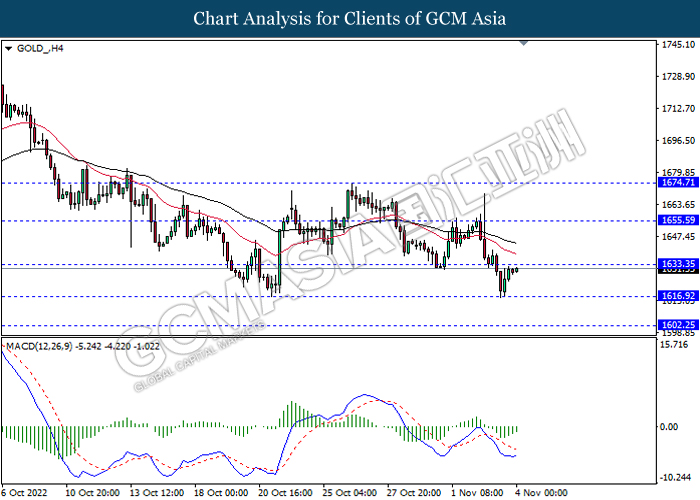Click the 25 Oct 04:00 time label
This screenshot has width=700, height=500.
pyautogui.click(x=350, y=492)
